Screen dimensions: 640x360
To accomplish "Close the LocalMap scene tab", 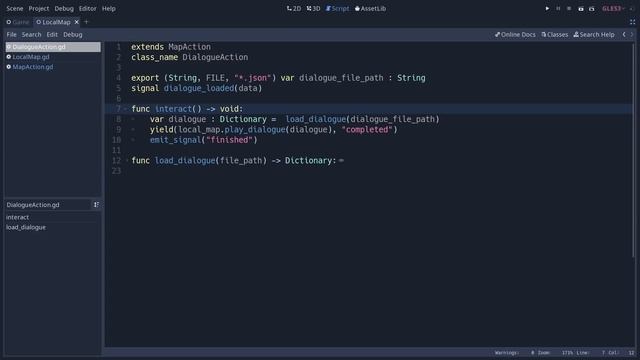I will [76, 22].
